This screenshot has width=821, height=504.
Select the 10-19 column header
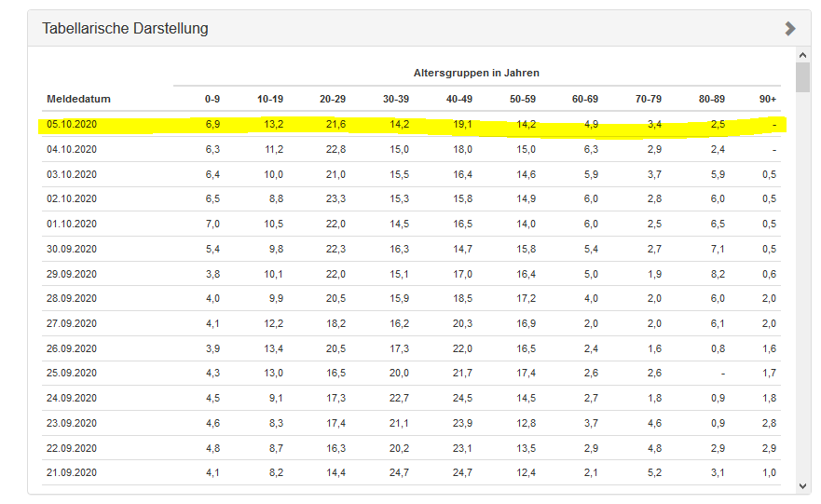pos(270,99)
